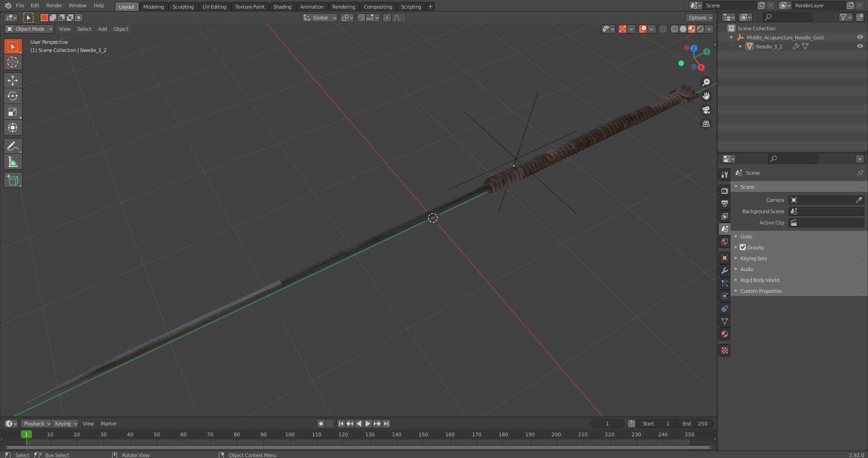Click the zoom viewport magnifier icon

coord(706,82)
